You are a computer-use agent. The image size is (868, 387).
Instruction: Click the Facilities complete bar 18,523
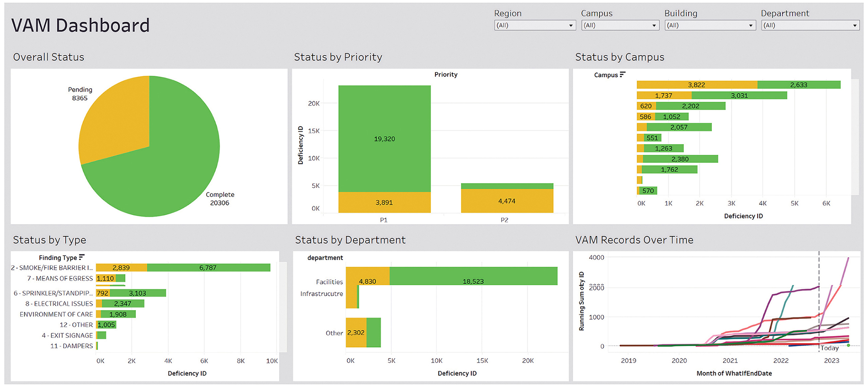(x=473, y=276)
